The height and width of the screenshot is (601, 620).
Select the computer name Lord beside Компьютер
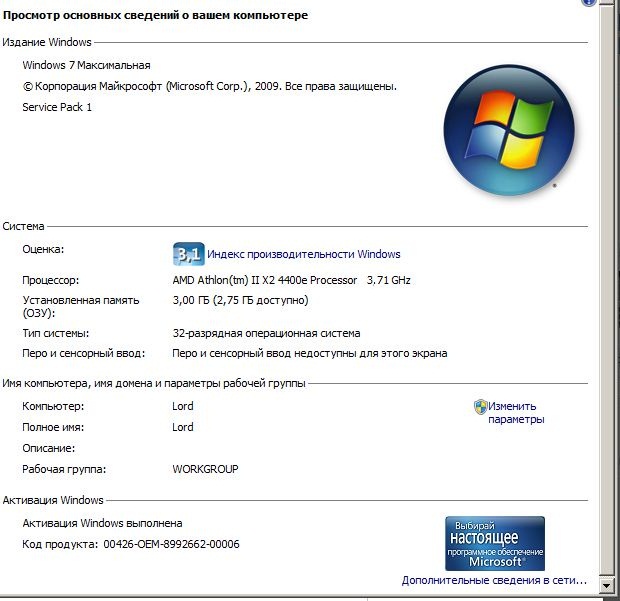183,406
